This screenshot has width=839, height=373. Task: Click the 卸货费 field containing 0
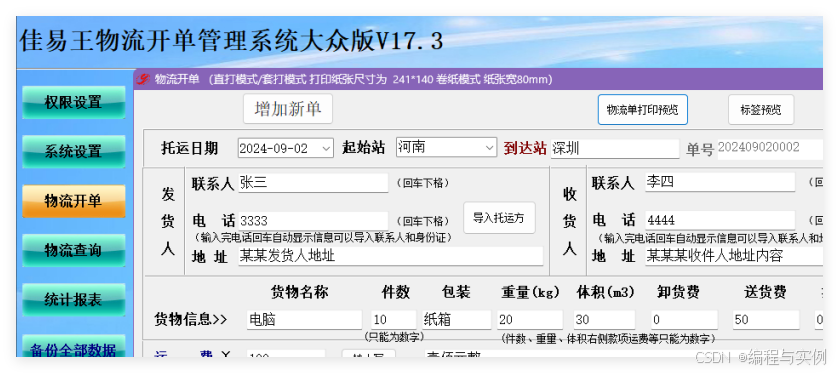pyautogui.click(x=684, y=319)
